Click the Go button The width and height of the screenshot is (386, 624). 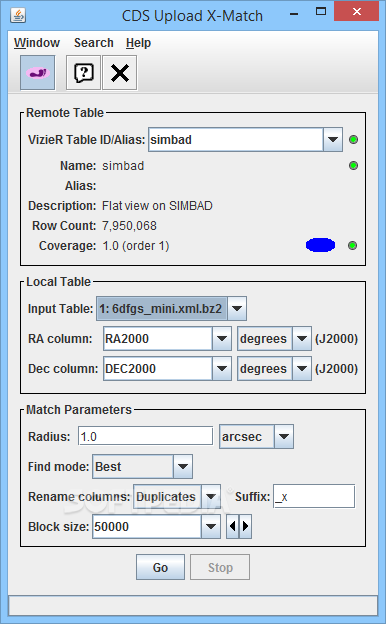click(x=160, y=567)
